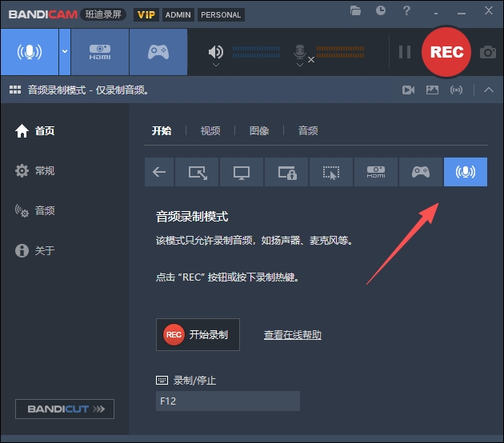
Task: Select the 开始 tab
Action: pos(162,131)
